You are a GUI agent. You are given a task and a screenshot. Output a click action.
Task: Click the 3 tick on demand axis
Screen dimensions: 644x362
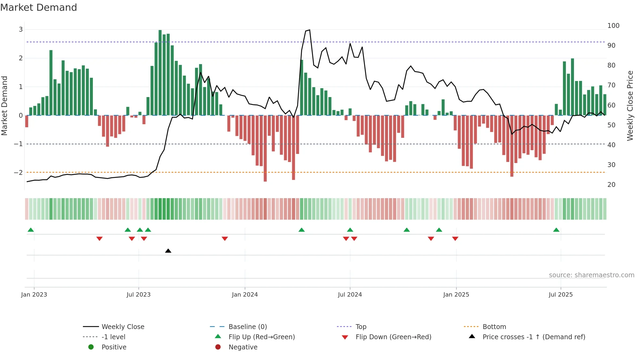pos(21,29)
